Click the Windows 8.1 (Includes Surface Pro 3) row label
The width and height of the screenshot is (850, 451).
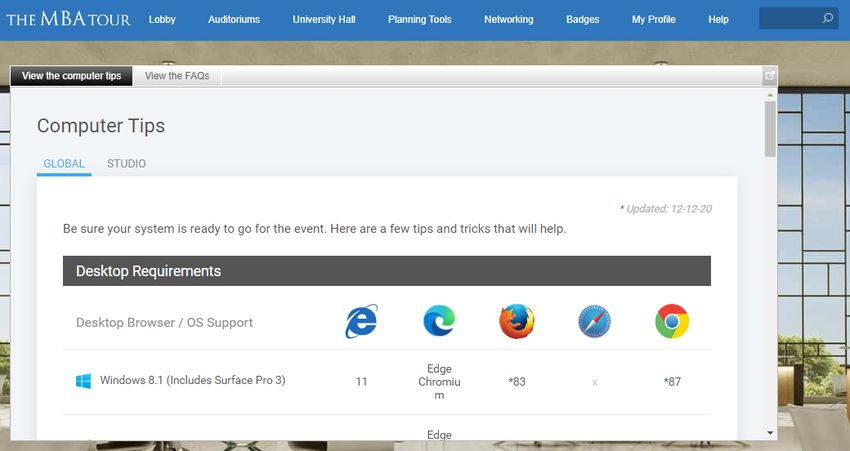click(x=192, y=381)
